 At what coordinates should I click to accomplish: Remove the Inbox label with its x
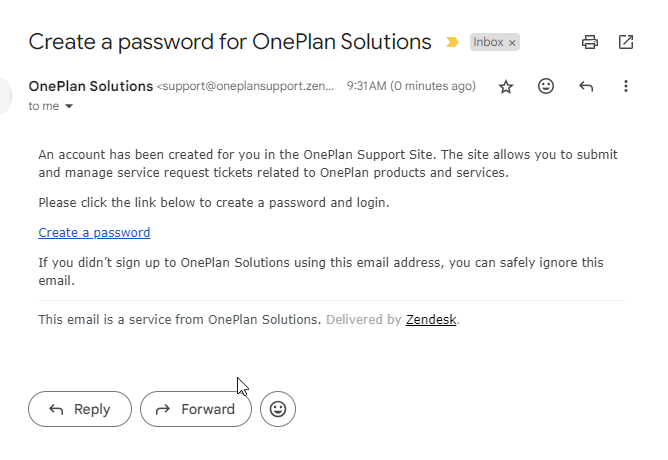coord(512,43)
